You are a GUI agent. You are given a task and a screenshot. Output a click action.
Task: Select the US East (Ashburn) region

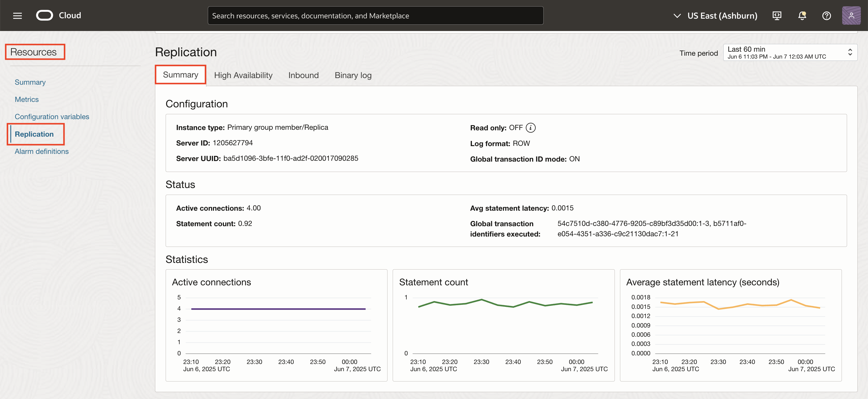click(x=722, y=16)
